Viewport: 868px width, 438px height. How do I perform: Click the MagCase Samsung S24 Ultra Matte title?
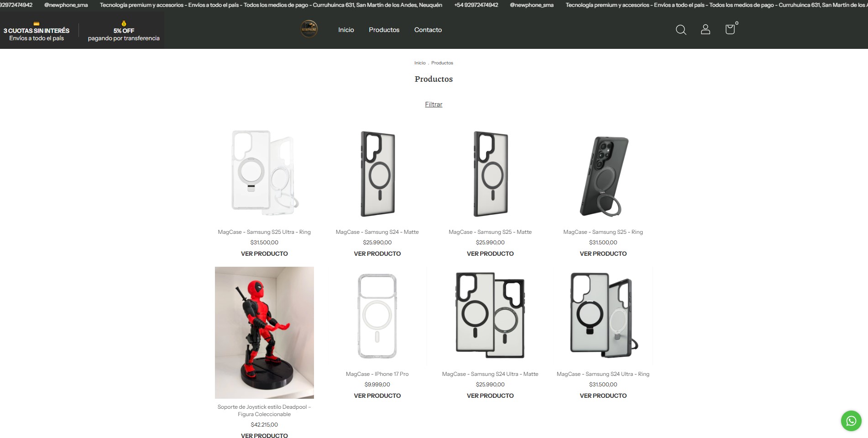click(x=490, y=374)
